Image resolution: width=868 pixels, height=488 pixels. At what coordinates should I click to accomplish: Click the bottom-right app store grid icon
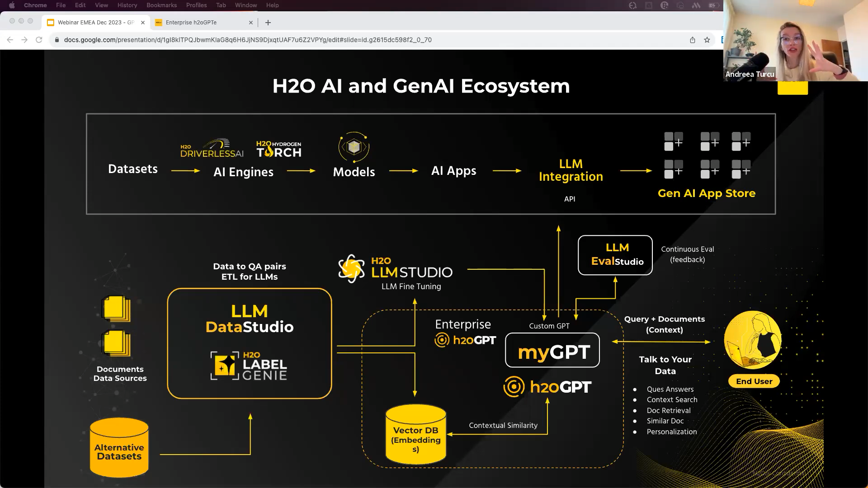[741, 169]
